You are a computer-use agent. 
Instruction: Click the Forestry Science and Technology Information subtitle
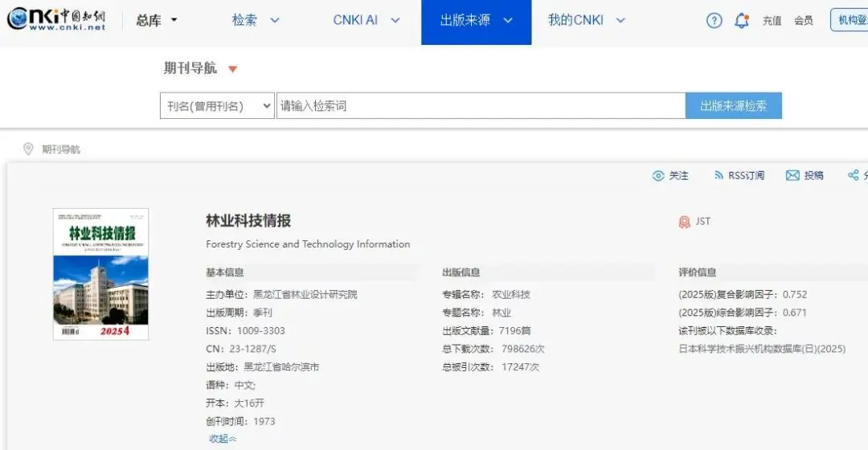308,244
